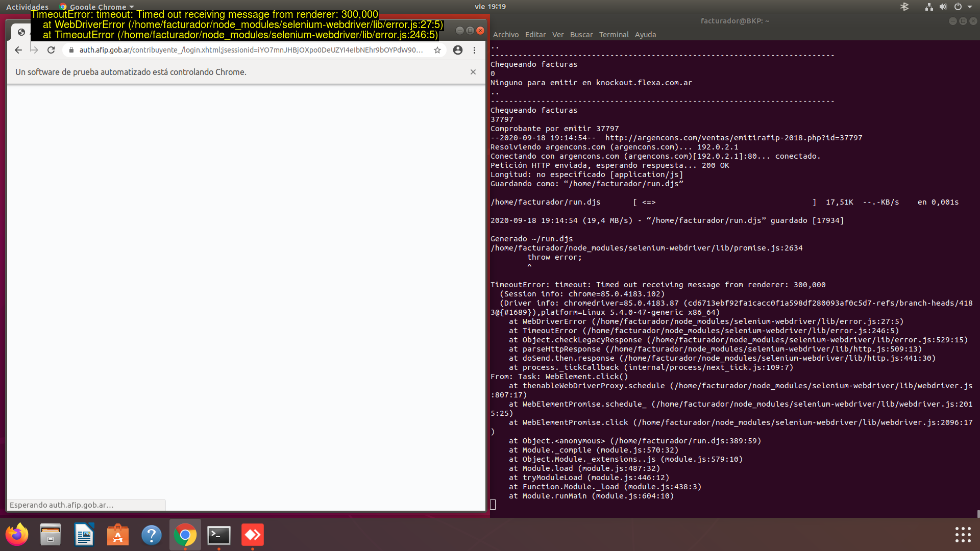Minimize the Chrome window
980x551 pixels.
click(459, 31)
